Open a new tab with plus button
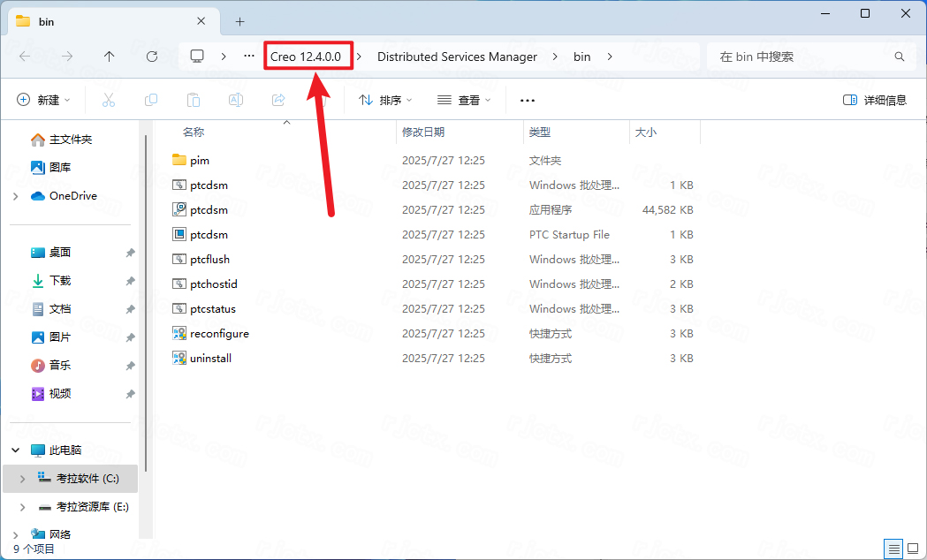This screenshot has height=560, width=927. point(239,22)
